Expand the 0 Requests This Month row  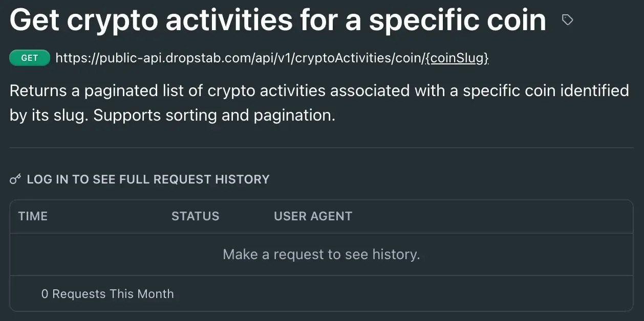click(108, 293)
